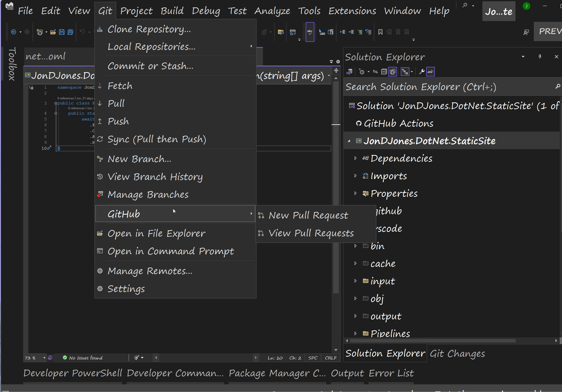This screenshot has height=392, width=562.
Task: Click New Pull Request submenu item
Action: point(315,215)
